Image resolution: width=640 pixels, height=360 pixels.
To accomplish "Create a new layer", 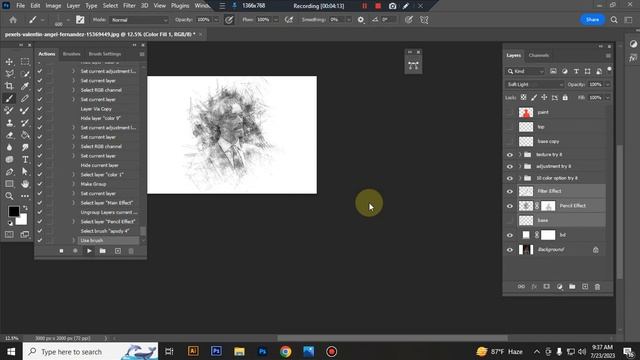I will pyautogui.click(x=585, y=287).
